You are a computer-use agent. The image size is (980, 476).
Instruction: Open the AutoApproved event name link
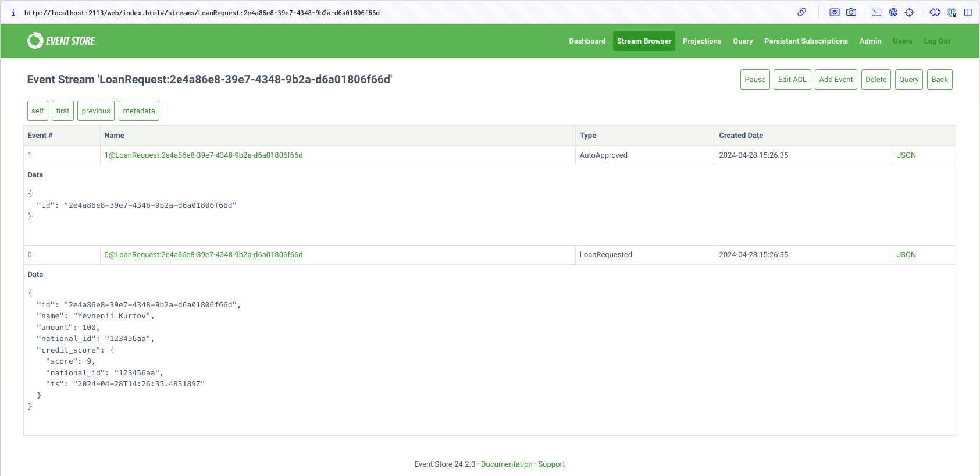(x=204, y=155)
